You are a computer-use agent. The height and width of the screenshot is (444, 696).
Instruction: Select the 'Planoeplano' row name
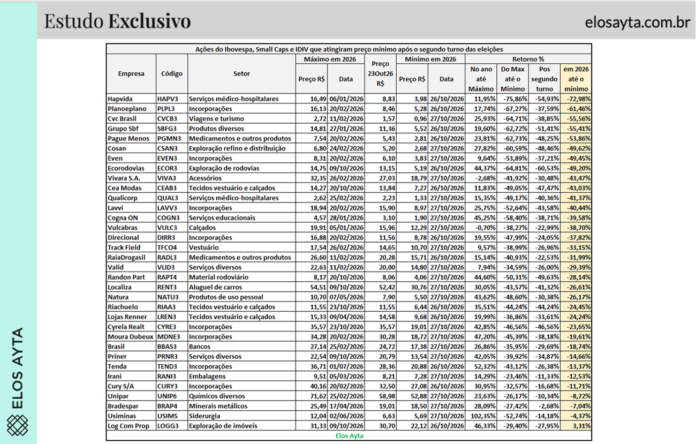pyautogui.click(x=131, y=109)
